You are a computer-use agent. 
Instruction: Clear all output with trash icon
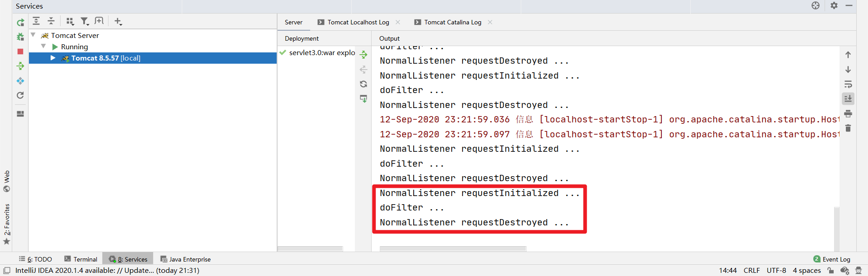tap(848, 128)
